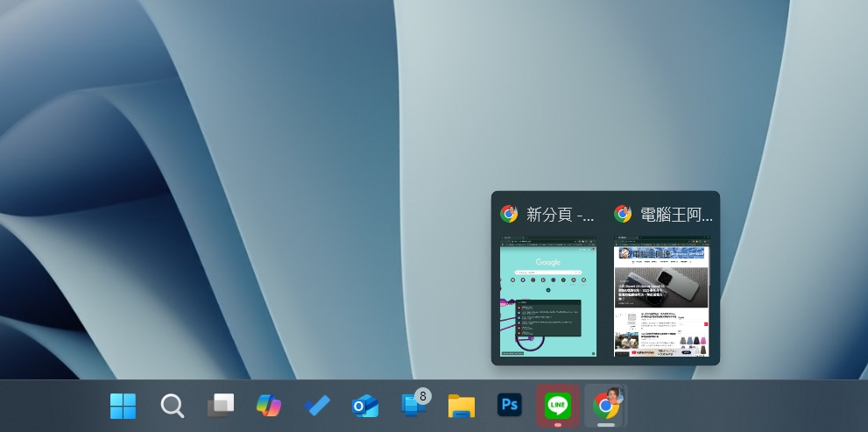This screenshot has height=432, width=868.
Task: Click the Chrome icon on the taskbar
Action: 605,406
